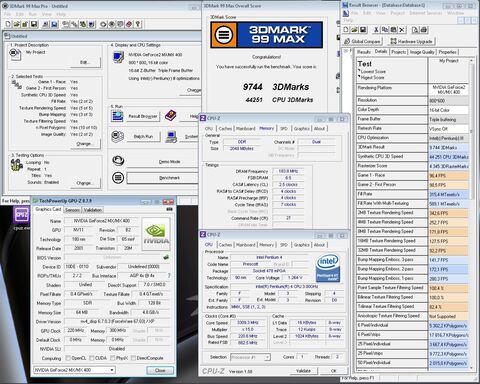
Task: Open Caches tab in the CPU-Z processor window
Action: [x=225, y=245]
